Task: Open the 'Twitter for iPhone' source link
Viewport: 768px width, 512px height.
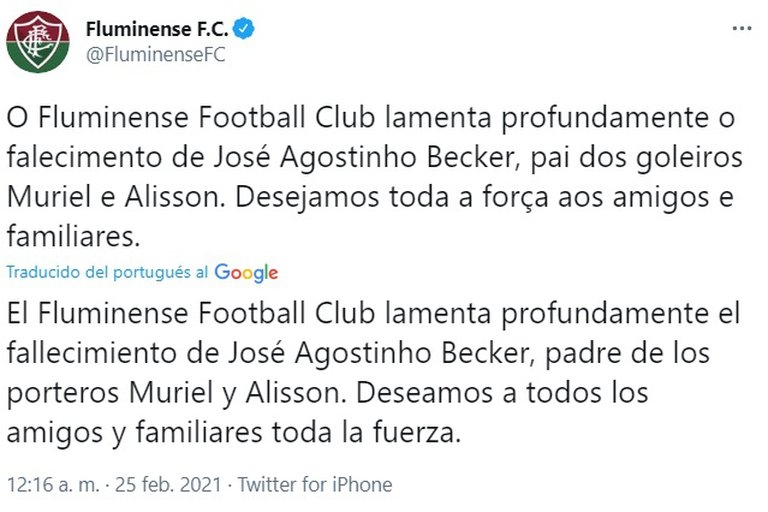Action: [315, 485]
